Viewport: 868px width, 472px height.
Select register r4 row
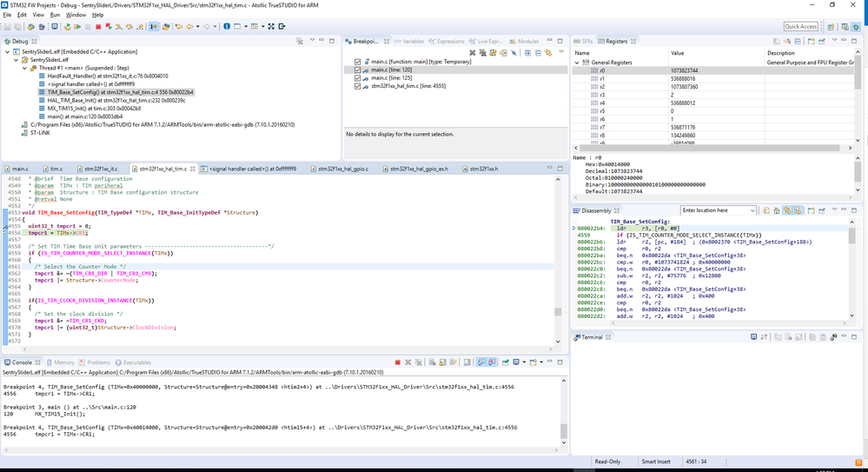click(x=715, y=103)
